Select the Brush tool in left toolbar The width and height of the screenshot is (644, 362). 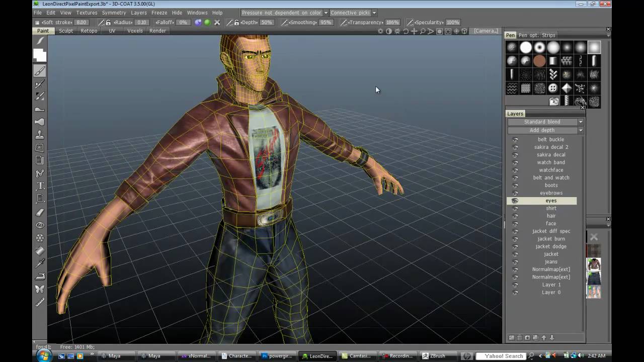point(40,71)
